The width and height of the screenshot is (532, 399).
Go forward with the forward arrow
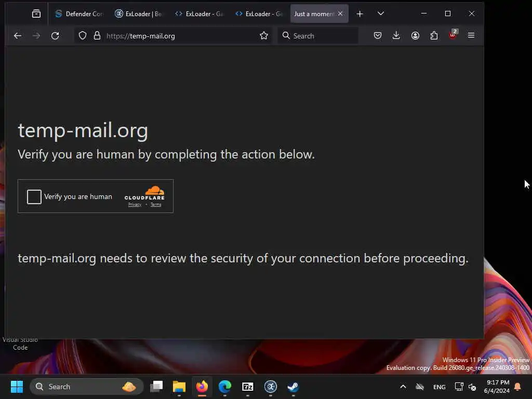pos(36,36)
